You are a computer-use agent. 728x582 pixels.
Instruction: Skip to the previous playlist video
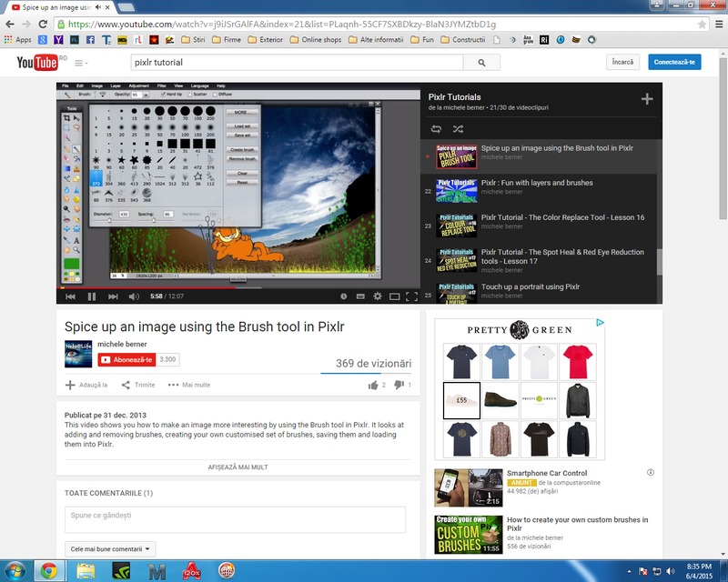71,296
